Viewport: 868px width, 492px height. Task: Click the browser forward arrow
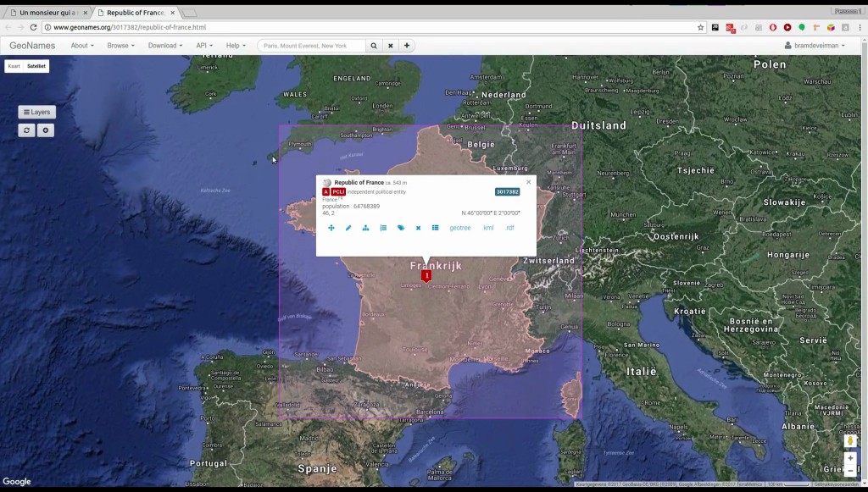pyautogui.click(x=20, y=27)
